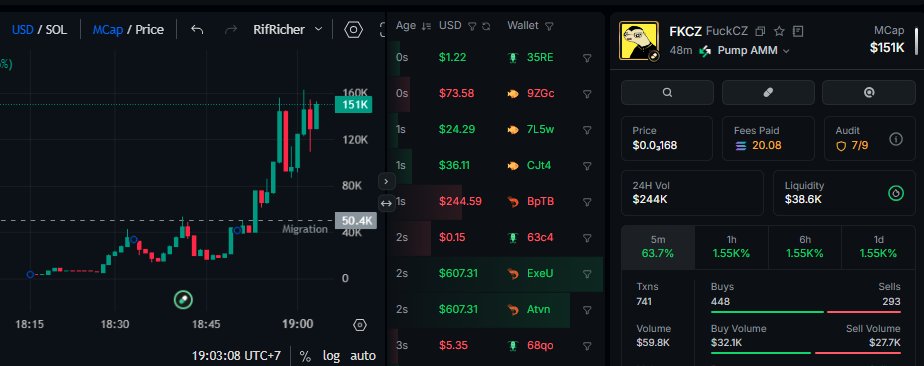Open wallet BpTB
The image size is (924, 366).
[x=540, y=202]
